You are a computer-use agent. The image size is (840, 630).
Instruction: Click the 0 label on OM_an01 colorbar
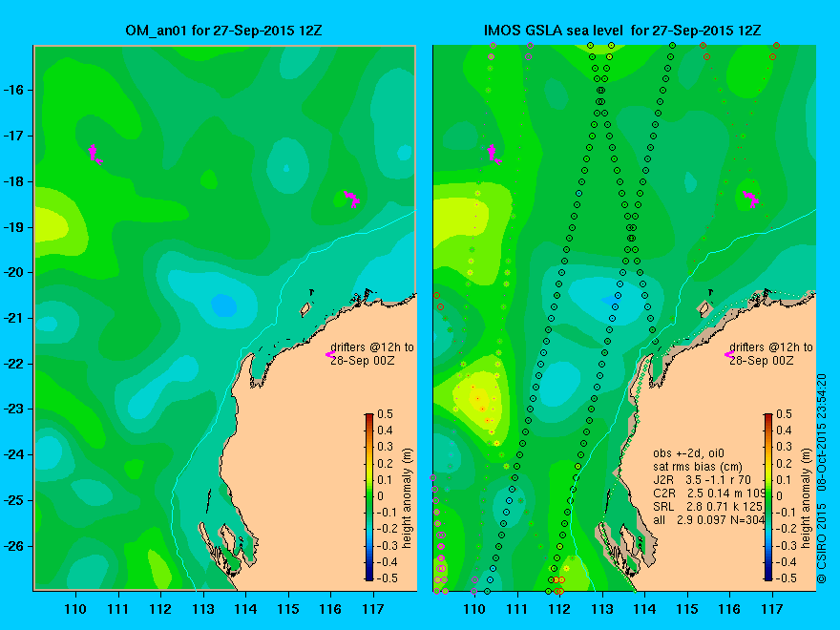tap(380, 496)
